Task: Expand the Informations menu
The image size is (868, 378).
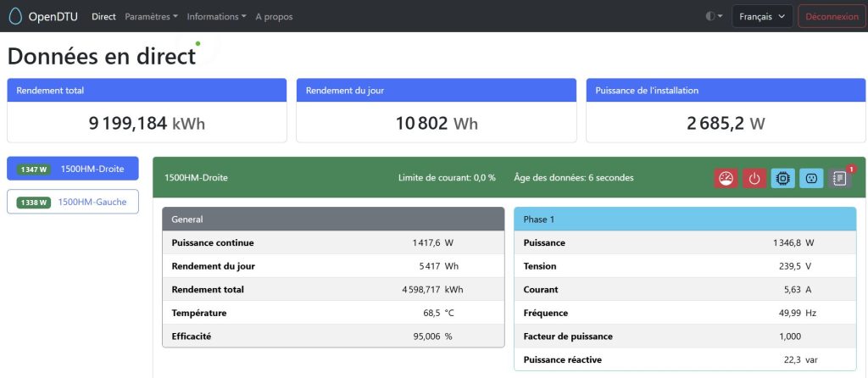Action: click(x=216, y=16)
